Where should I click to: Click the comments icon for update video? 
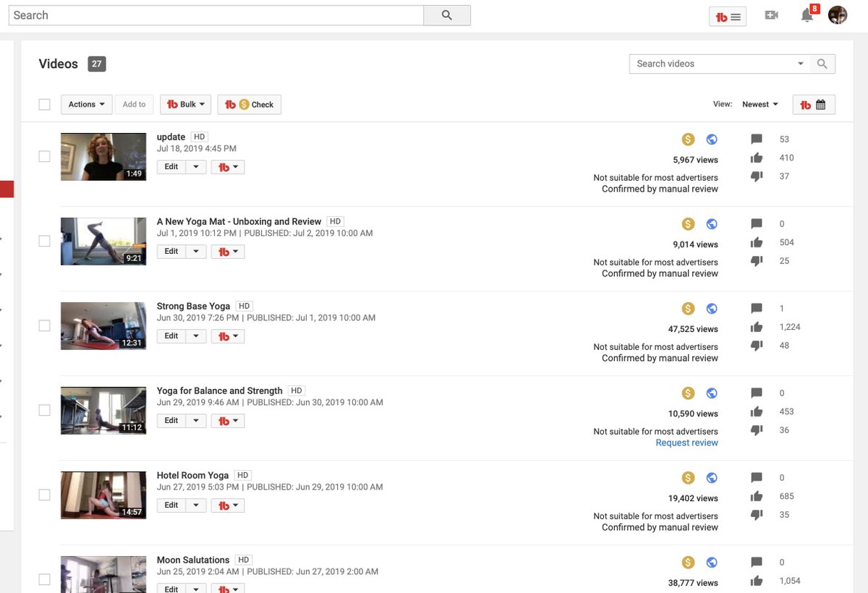pos(757,140)
